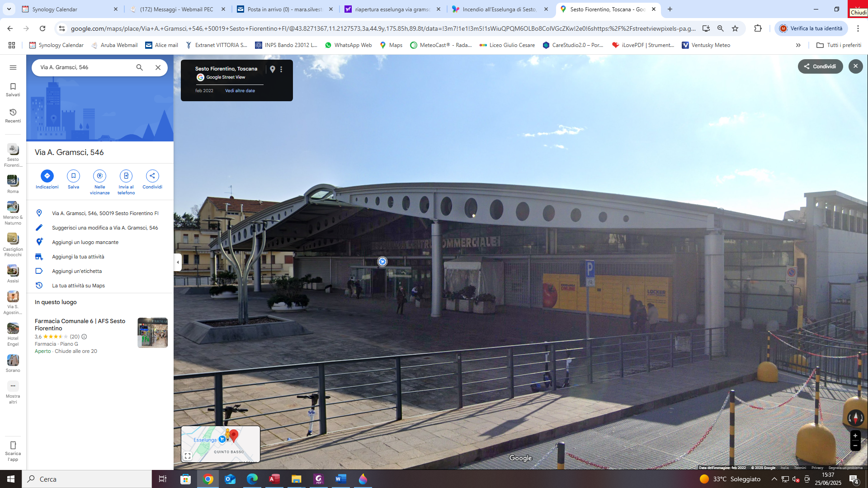Open Farmacia Comunale 6 photo thumbnail
This screenshot has width=868, height=488.
tap(152, 333)
